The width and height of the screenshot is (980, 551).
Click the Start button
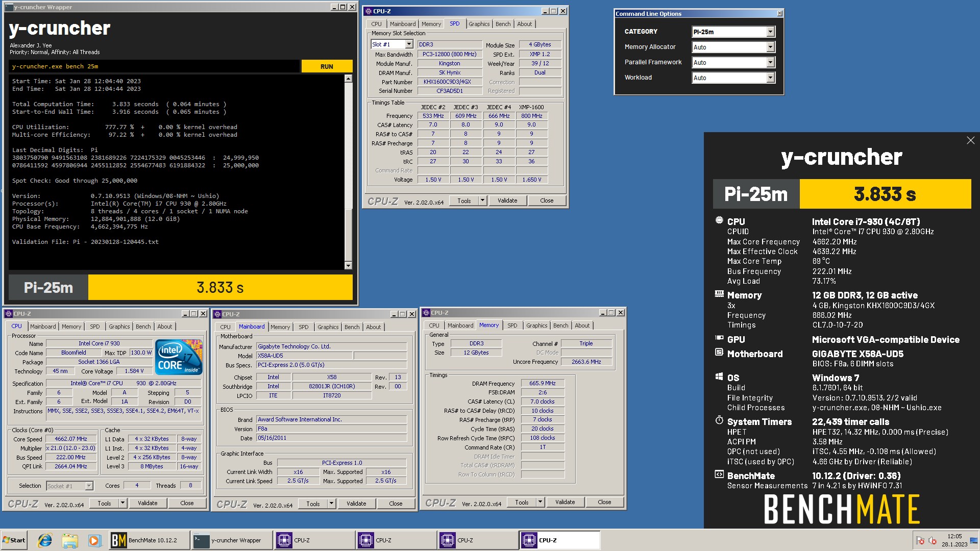click(14, 540)
